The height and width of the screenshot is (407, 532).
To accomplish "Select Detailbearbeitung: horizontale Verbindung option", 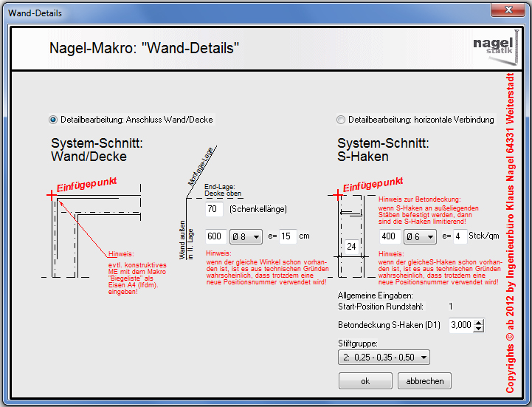I will click(340, 120).
